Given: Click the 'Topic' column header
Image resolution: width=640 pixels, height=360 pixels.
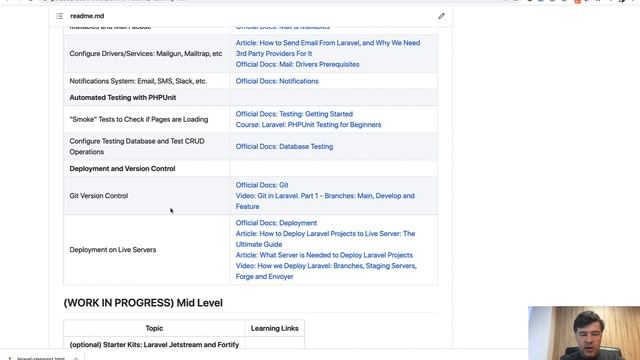Looking at the screenshot, I should pos(154,328).
